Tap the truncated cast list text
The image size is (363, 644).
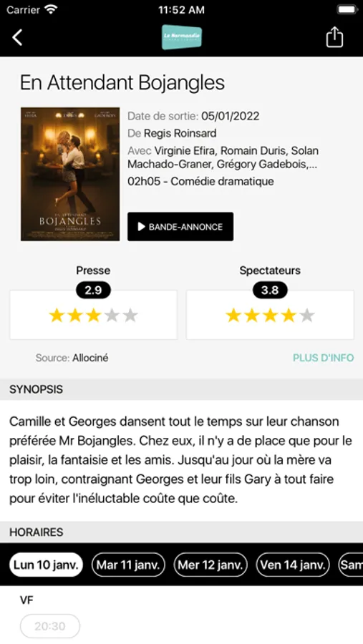click(x=223, y=157)
